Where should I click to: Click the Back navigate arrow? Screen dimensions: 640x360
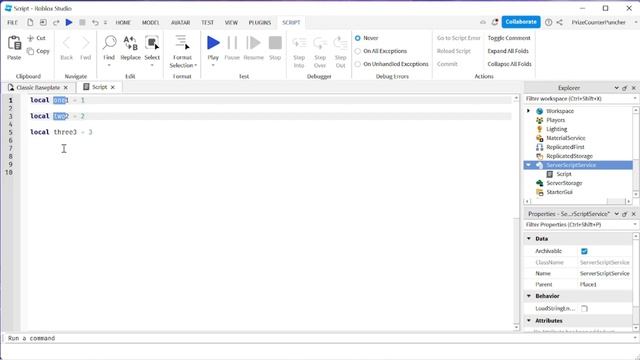pyautogui.click(x=67, y=43)
